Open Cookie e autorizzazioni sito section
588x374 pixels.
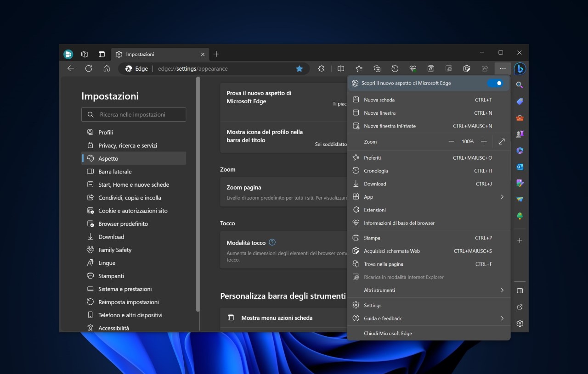134,211
